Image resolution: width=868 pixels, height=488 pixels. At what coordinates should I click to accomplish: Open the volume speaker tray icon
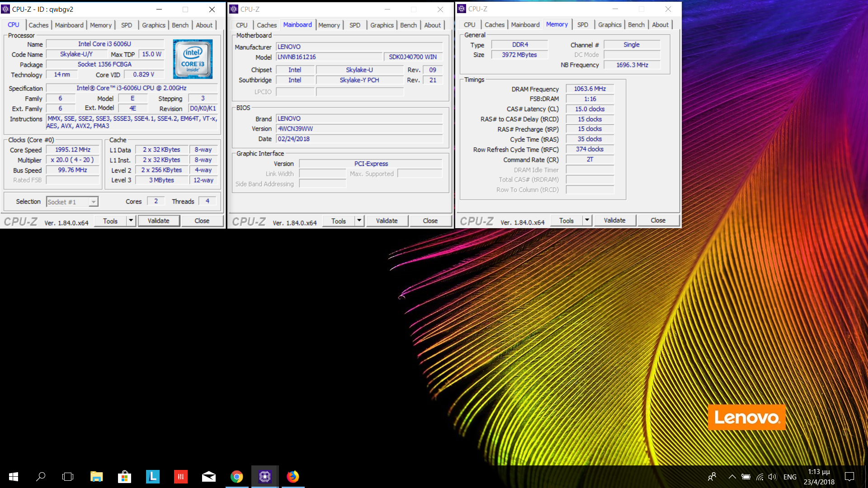point(773,477)
